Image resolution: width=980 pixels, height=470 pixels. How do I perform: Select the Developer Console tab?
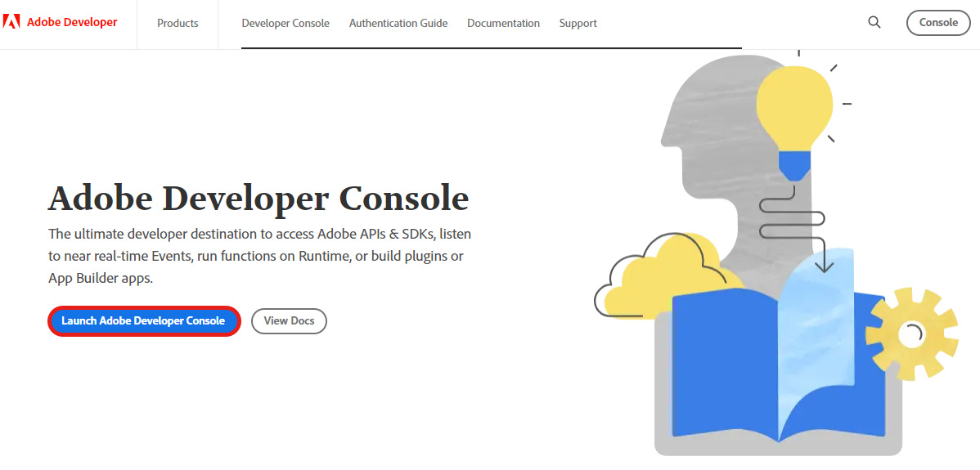point(285,23)
